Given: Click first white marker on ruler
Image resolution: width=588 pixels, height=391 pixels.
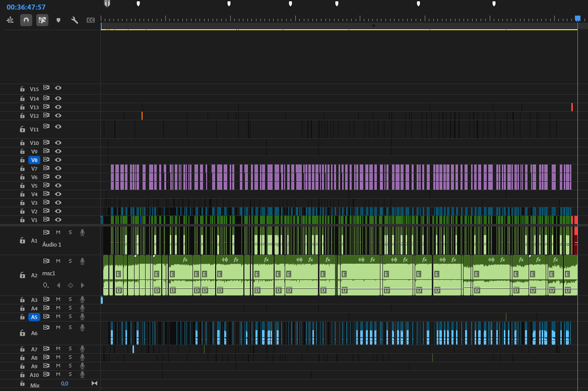Looking at the screenshot, I should (x=139, y=4).
